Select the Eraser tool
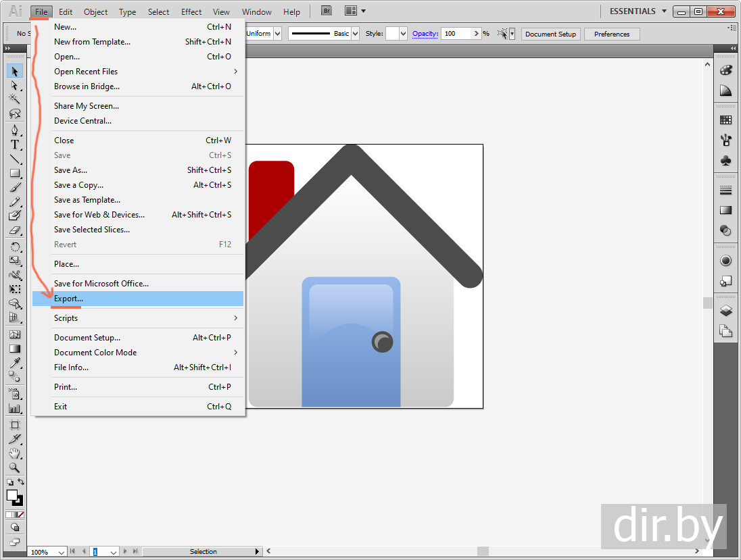Screen dimensions: 741x560 [15, 230]
